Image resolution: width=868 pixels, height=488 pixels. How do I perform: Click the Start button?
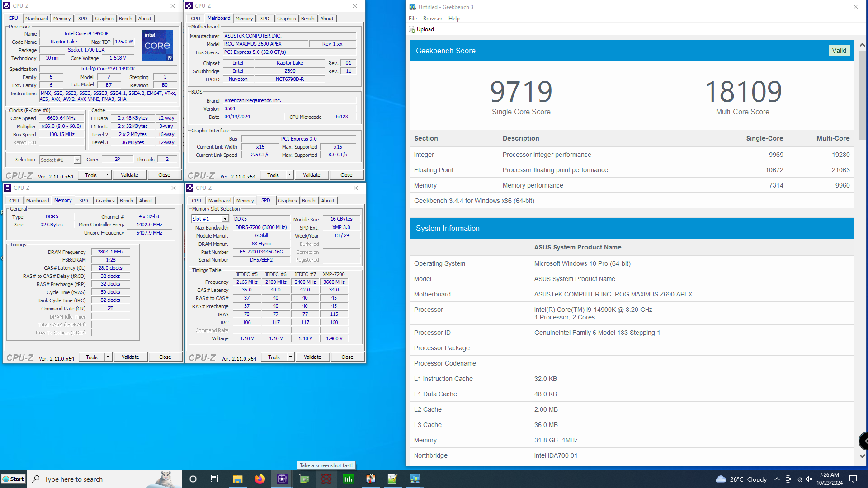pos(13,479)
